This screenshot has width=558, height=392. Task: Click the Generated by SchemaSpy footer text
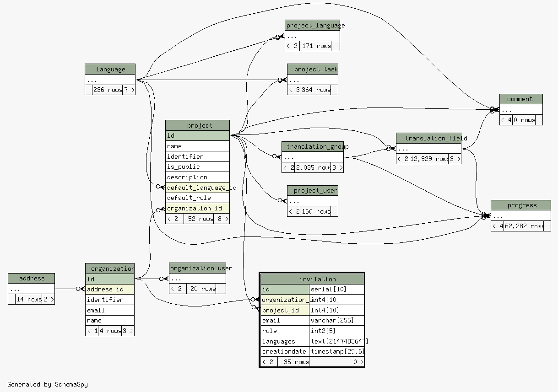click(x=48, y=384)
